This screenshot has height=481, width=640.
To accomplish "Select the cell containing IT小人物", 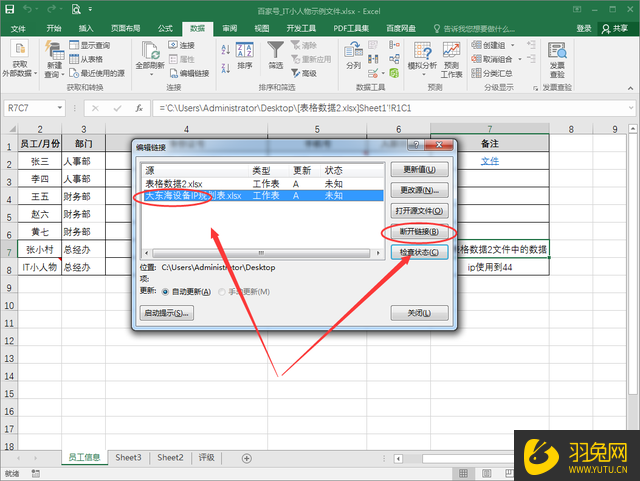I will pyautogui.click(x=40, y=267).
